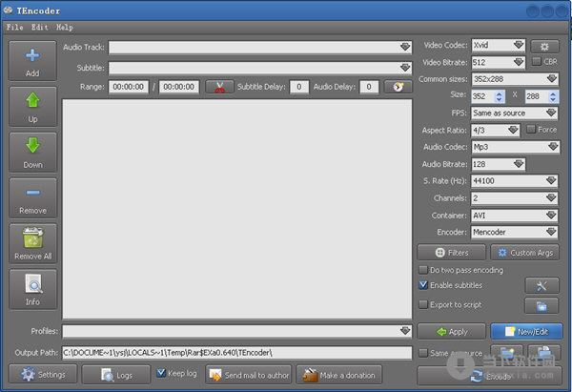Click the Output Path text field
This screenshot has width=572, height=392.
(x=237, y=353)
